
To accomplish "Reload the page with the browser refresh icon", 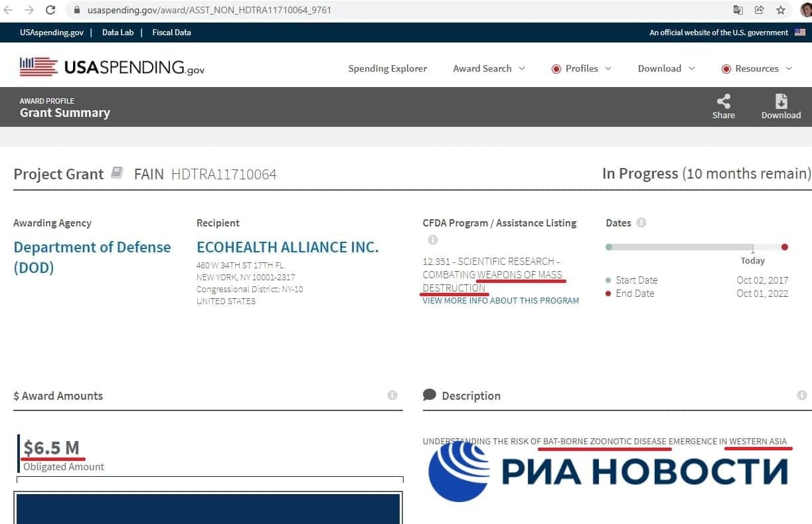I will coord(50,10).
